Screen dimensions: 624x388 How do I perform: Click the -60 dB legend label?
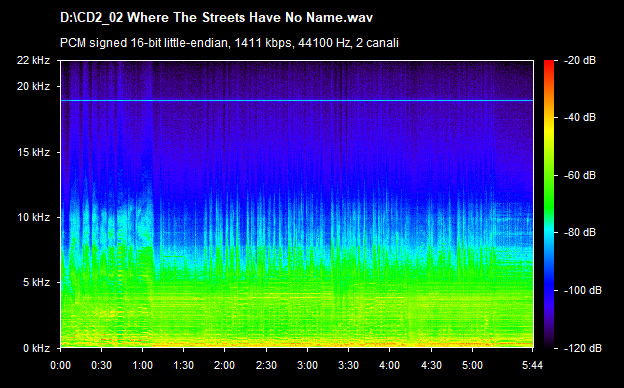580,175
